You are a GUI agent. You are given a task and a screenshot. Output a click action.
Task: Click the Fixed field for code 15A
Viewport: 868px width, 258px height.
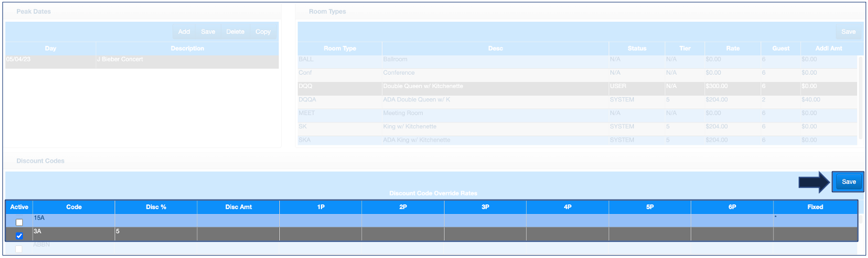click(x=814, y=221)
